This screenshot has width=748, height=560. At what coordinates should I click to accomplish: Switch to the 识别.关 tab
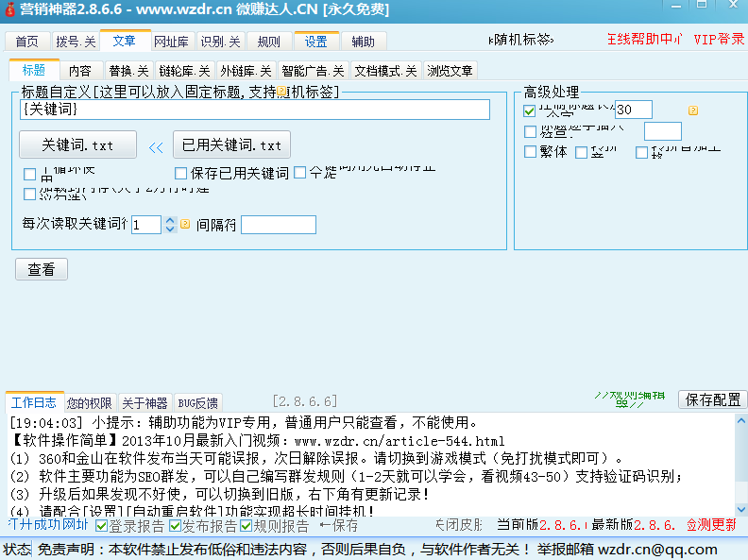220,42
